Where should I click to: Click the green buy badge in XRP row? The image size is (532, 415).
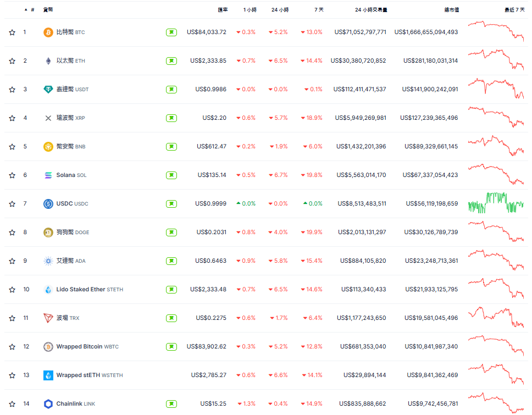[171, 118]
